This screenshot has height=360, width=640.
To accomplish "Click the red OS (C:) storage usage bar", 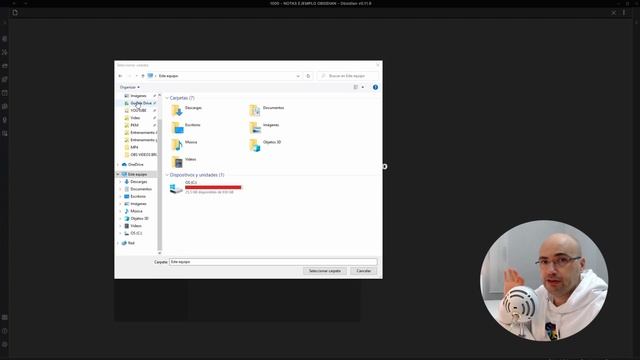I will [213, 187].
